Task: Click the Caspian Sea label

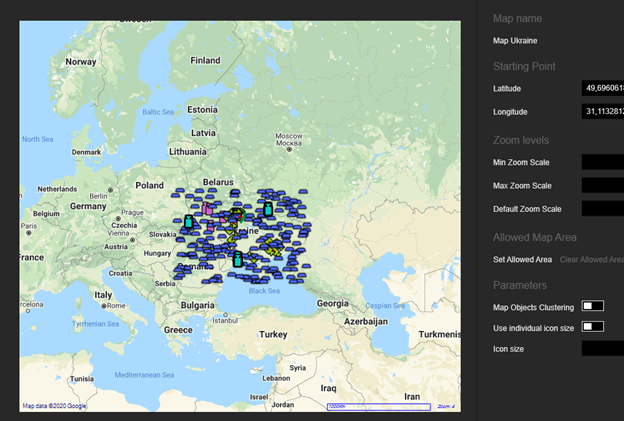Action: pos(385,306)
